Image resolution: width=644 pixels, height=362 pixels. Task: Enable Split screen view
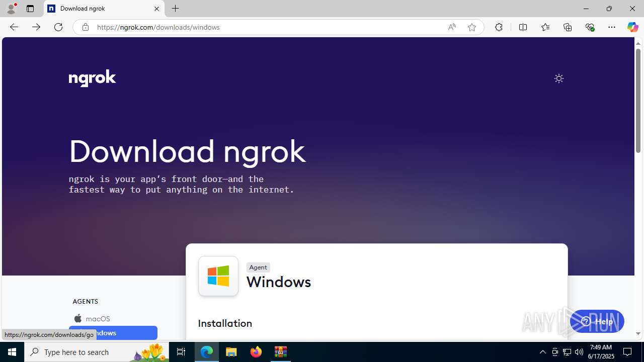click(x=523, y=27)
